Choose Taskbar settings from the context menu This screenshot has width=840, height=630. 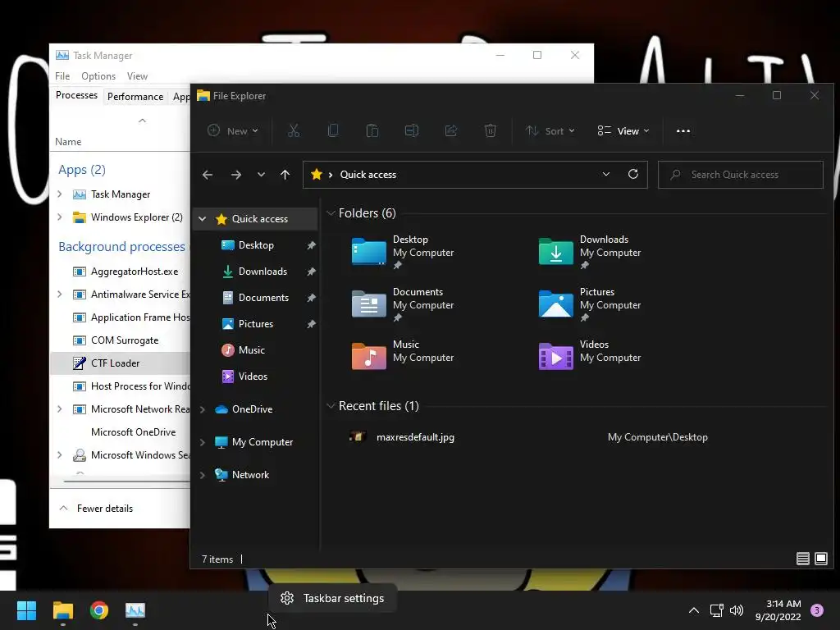click(333, 598)
